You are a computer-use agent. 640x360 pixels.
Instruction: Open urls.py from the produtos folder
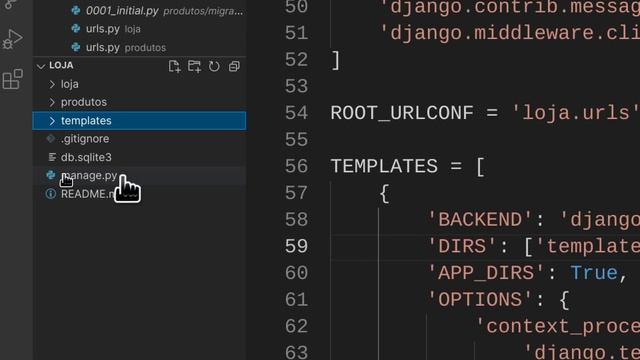(139, 47)
